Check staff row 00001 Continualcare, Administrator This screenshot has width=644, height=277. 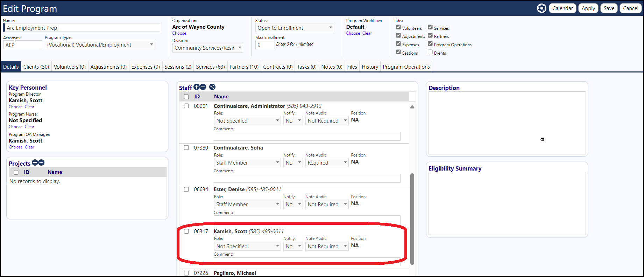186,106
